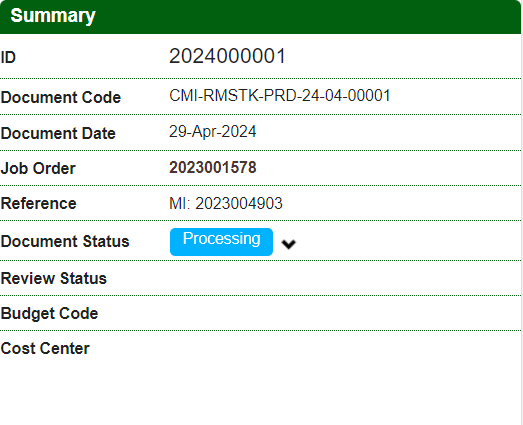Click the empty Review Status value area

(345, 278)
